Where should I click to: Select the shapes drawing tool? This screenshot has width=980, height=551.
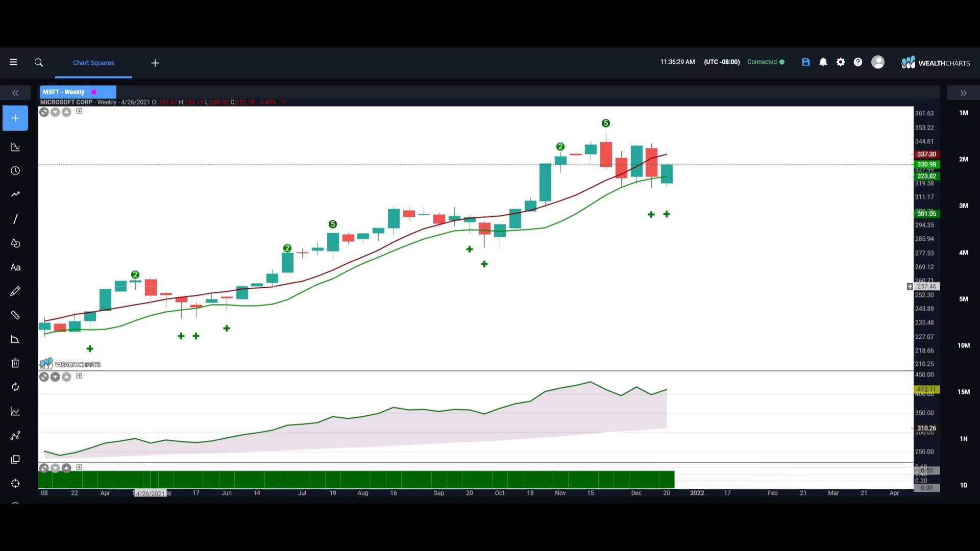click(15, 243)
